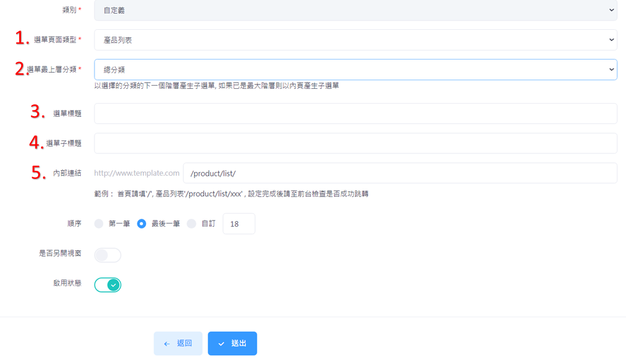This screenshot has height=364, width=626.
Task: Enable the 是否另開視窗 toggle switch
Action: click(108, 255)
